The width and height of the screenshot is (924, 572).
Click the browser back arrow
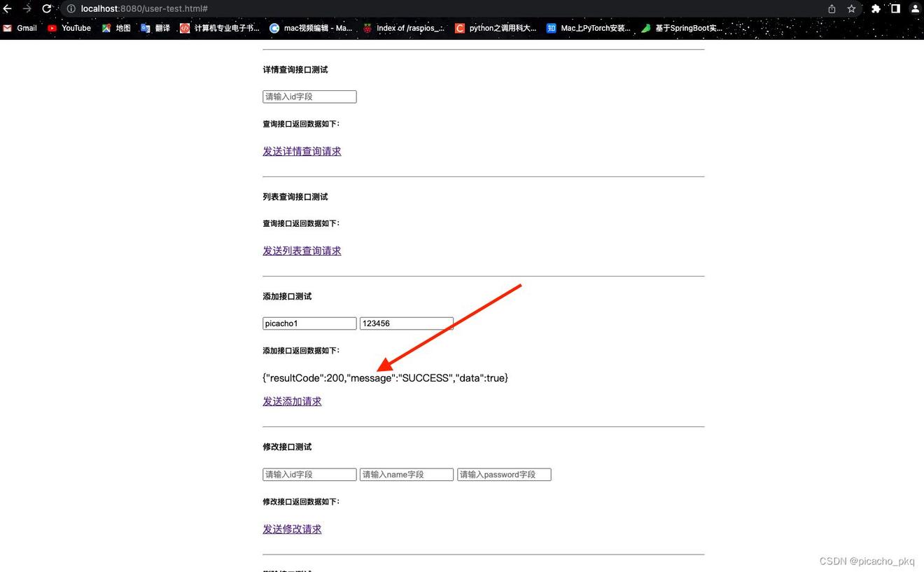7,8
